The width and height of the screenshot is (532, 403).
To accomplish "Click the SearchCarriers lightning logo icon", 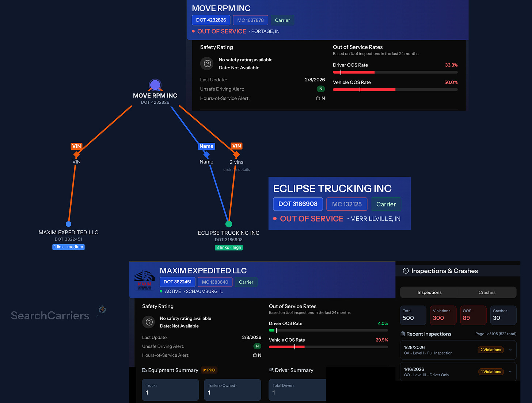I will [x=102, y=310].
